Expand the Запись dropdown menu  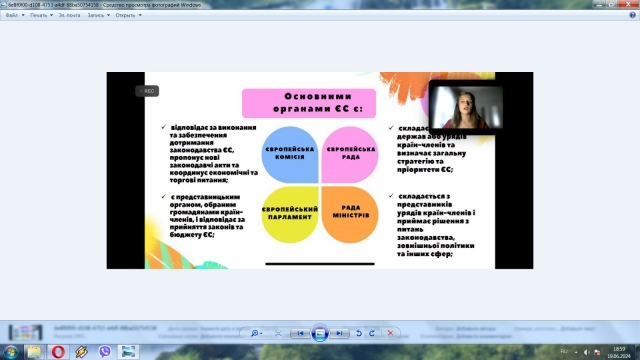(x=98, y=15)
